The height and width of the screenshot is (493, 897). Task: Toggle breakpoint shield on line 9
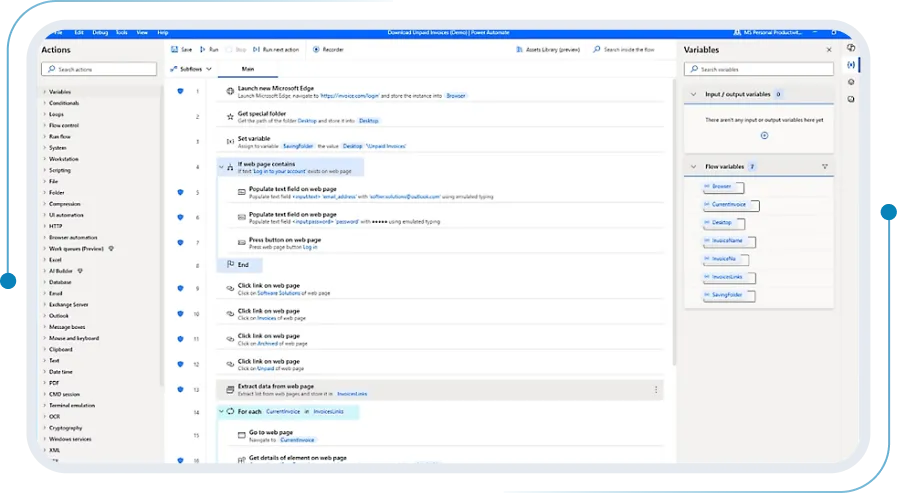coord(180,288)
